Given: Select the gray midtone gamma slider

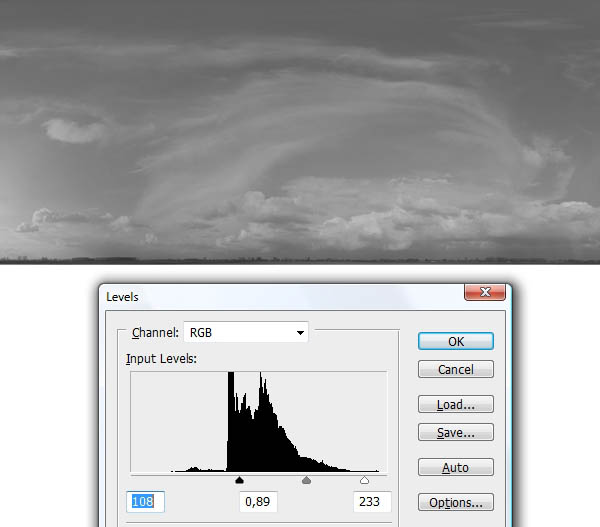Looking at the screenshot, I should click(x=307, y=480).
